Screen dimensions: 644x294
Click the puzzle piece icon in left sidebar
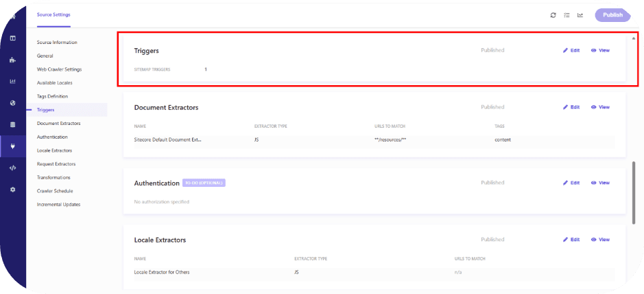click(12, 60)
